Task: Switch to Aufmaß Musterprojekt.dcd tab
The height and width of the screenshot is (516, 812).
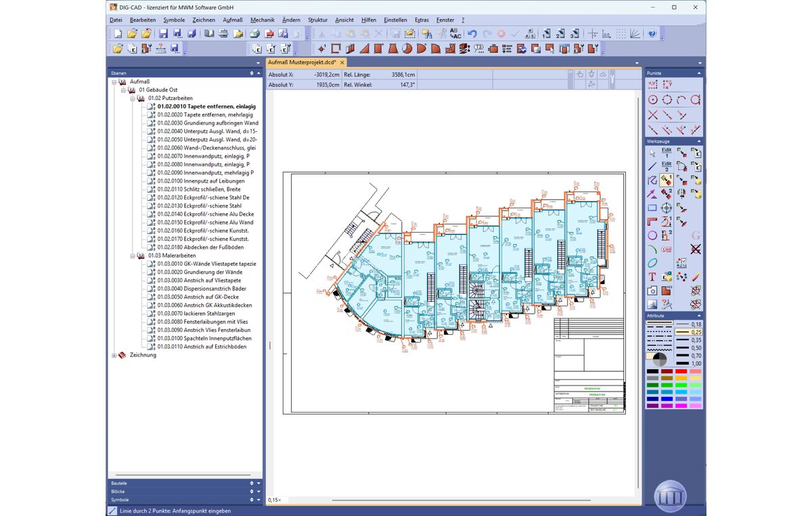Action: pos(302,62)
